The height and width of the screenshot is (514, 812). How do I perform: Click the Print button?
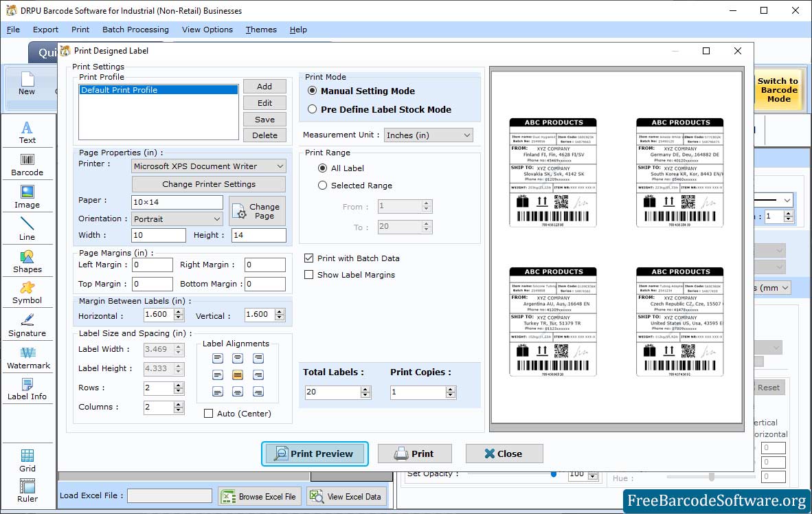[415, 454]
